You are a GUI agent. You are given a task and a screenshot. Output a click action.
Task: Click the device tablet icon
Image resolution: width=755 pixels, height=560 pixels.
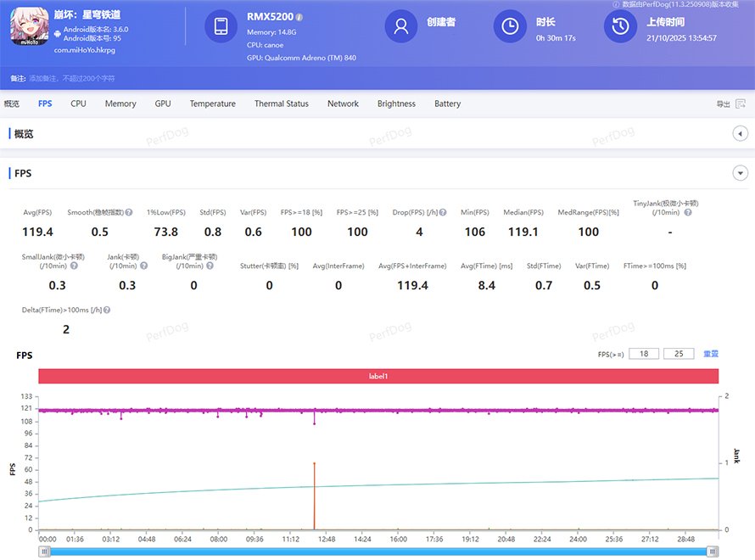coord(221,26)
